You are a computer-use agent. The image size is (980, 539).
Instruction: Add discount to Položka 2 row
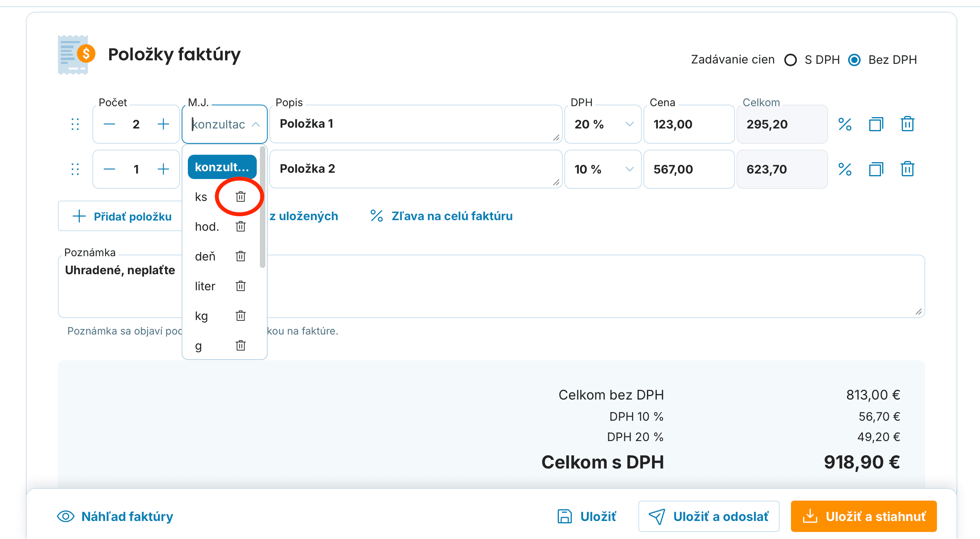pos(845,169)
